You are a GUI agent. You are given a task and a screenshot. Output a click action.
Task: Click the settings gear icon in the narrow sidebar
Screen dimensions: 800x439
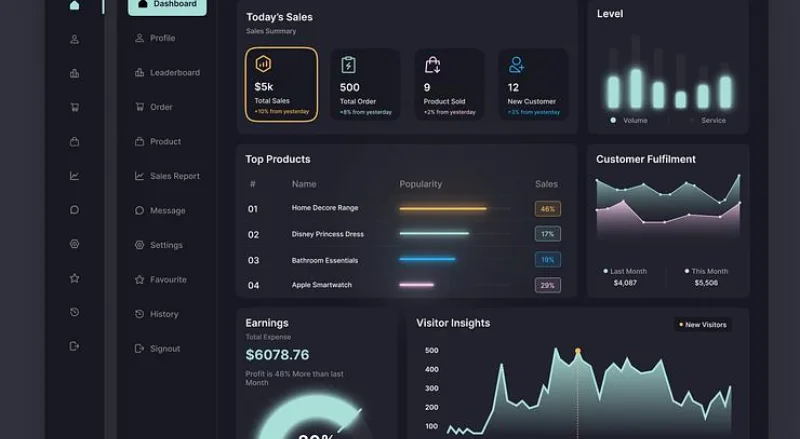pyautogui.click(x=74, y=244)
